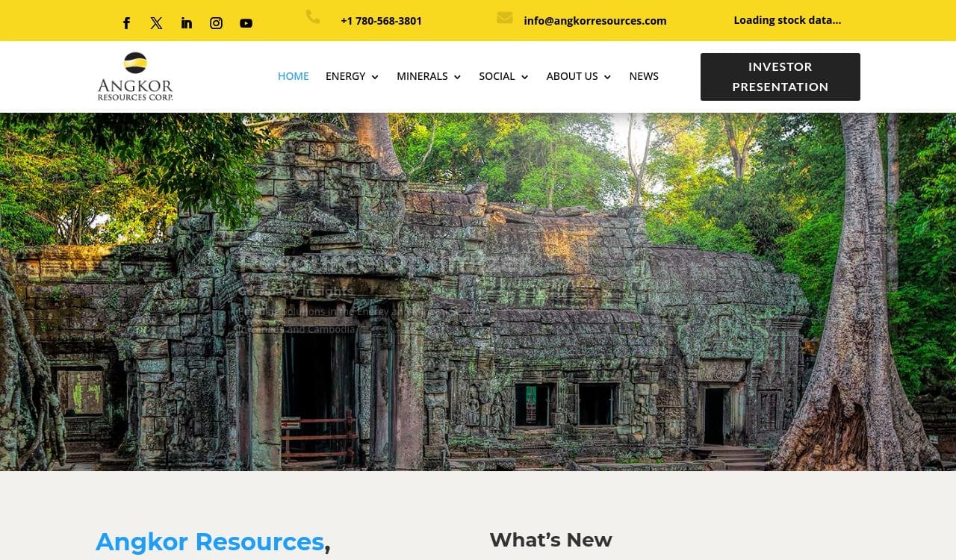This screenshot has width=956, height=560.
Task: Click the info@angkorresources.com email link
Action: (x=595, y=21)
